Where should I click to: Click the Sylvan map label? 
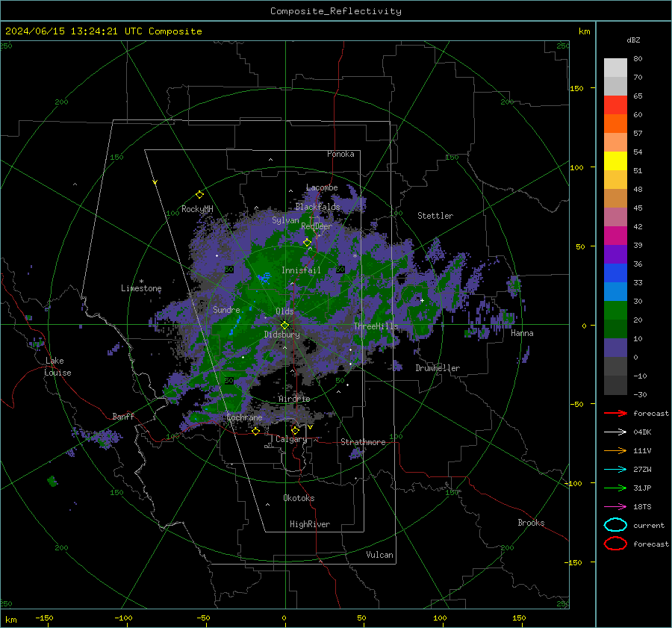[x=285, y=220]
